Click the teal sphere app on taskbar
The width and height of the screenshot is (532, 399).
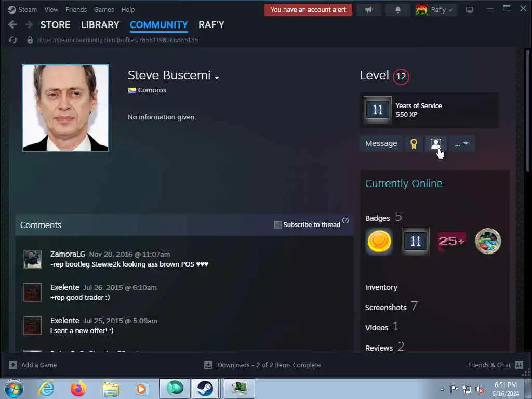175,389
